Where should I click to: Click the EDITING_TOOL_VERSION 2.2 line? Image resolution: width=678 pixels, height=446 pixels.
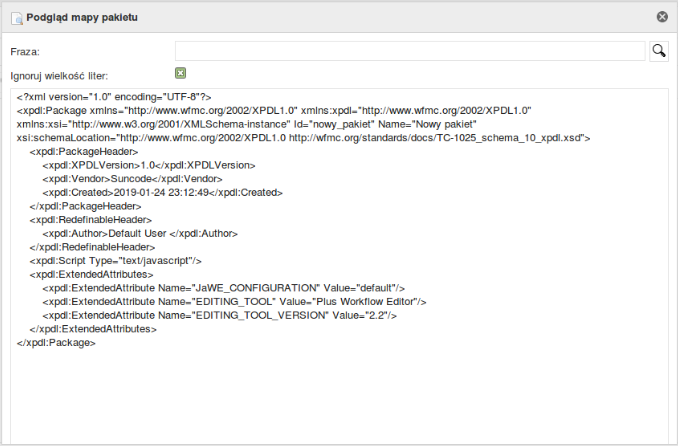pyautogui.click(x=220, y=316)
